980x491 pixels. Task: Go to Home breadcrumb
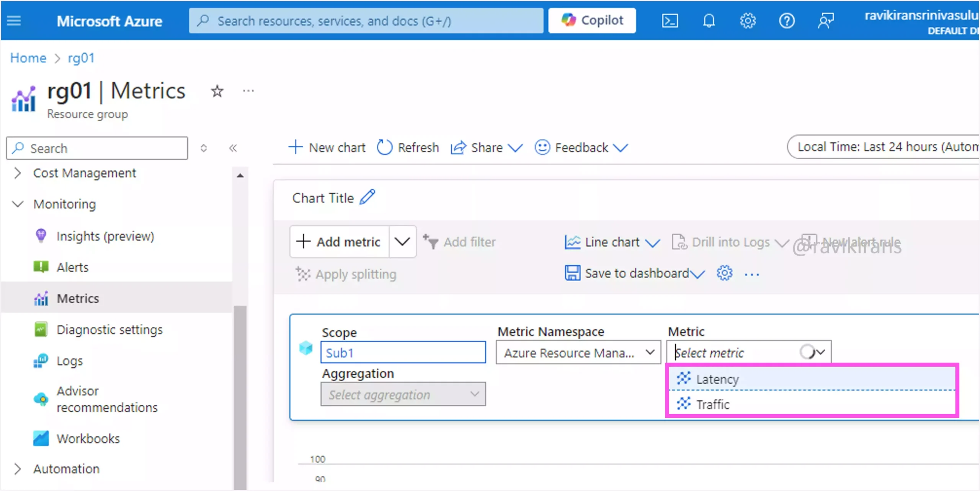[28, 58]
